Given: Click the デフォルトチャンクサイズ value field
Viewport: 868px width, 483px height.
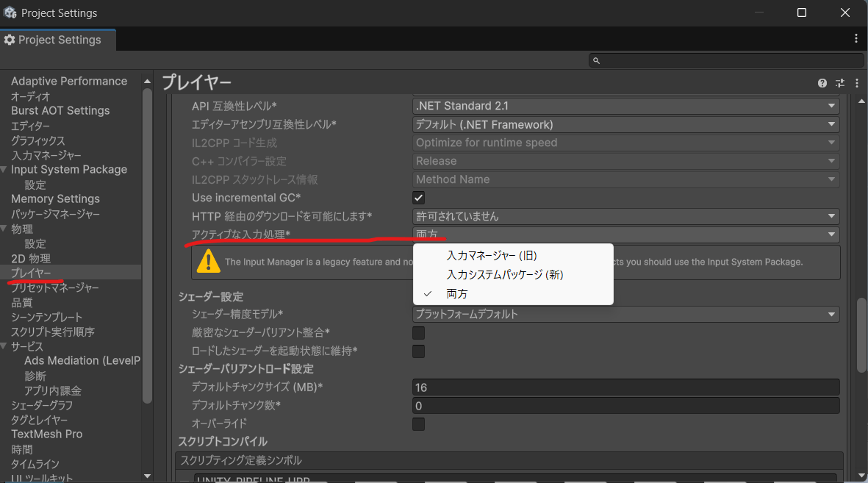Looking at the screenshot, I should [625, 387].
